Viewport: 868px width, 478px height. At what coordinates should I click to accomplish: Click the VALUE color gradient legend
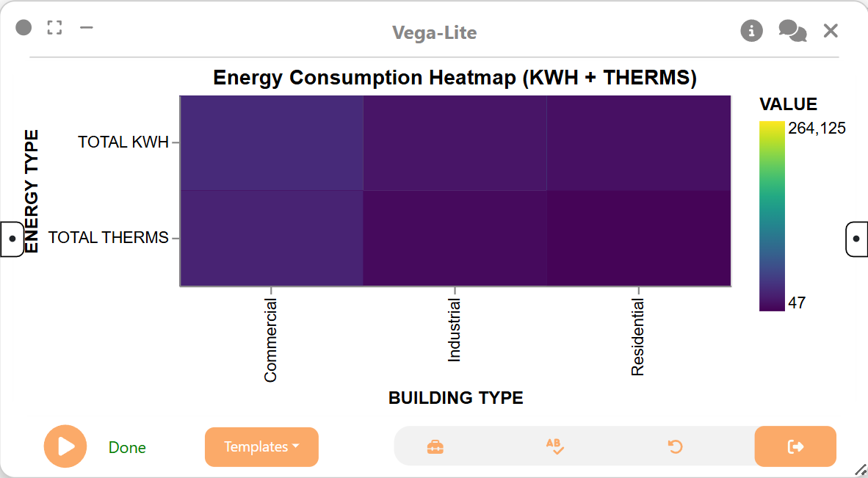(772, 216)
